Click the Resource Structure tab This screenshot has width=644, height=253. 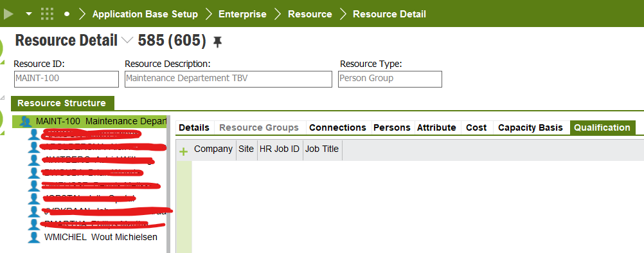tap(62, 103)
